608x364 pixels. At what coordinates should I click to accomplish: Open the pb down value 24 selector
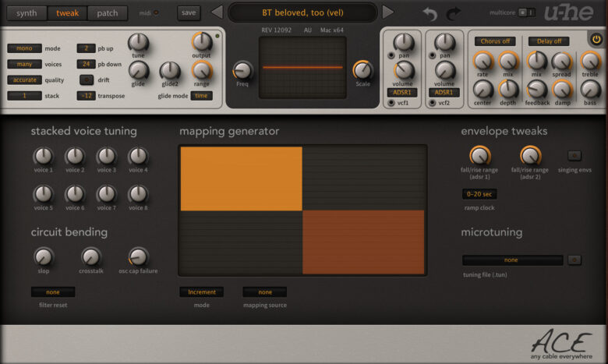[86, 65]
